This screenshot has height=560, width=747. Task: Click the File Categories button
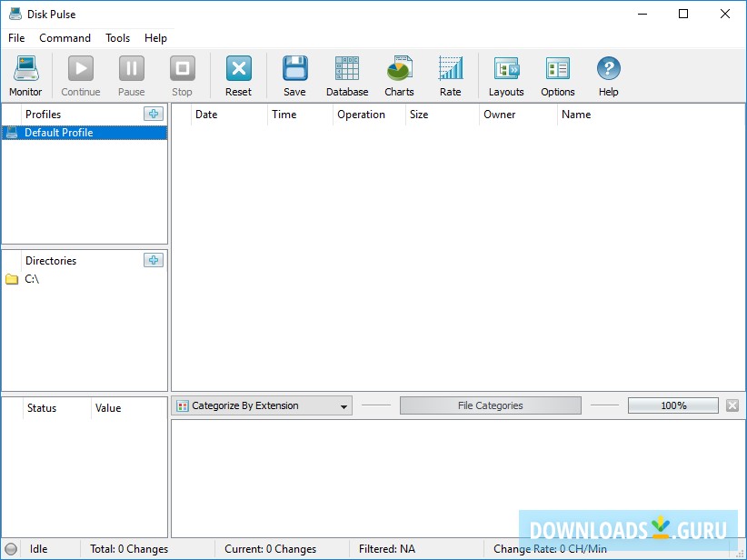pos(490,406)
